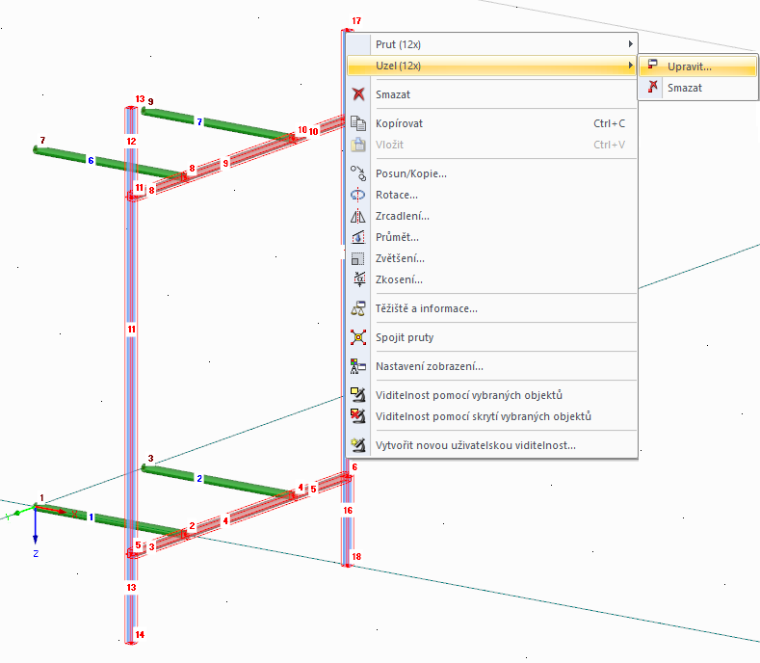The width and height of the screenshot is (760, 663).
Task: Open the Zvětšení... menu entry
Action: point(491,258)
